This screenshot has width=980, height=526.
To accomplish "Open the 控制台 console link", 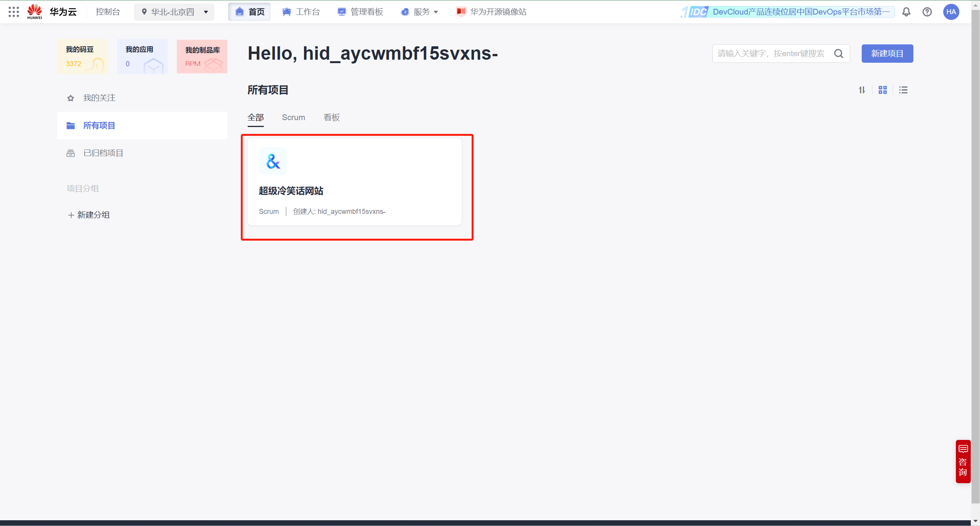I will click(x=108, y=12).
